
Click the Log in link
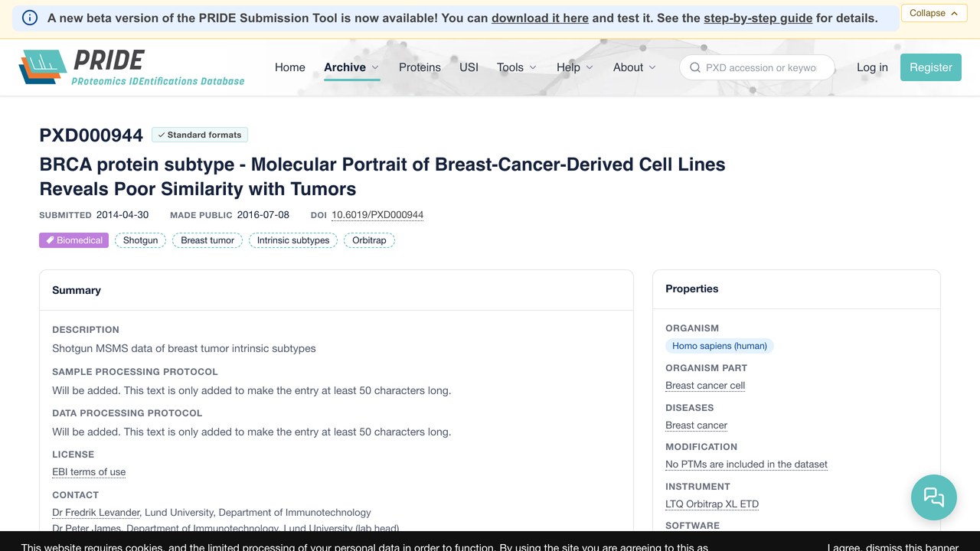click(x=872, y=67)
